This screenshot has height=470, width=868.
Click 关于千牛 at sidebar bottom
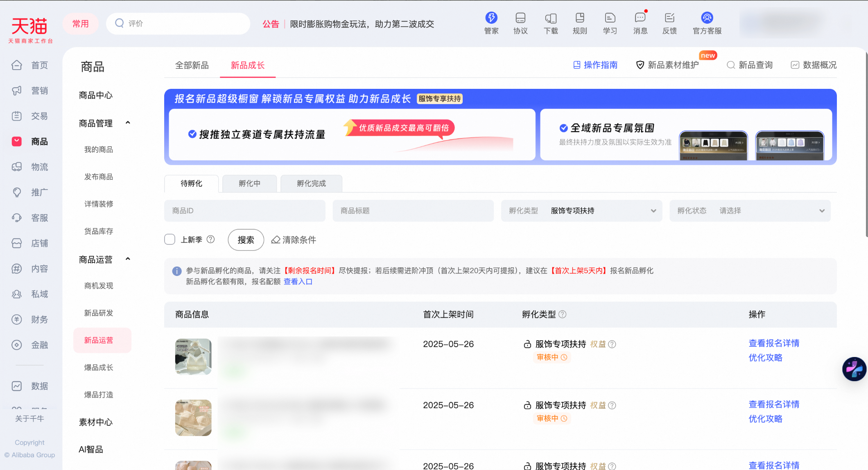(29, 418)
